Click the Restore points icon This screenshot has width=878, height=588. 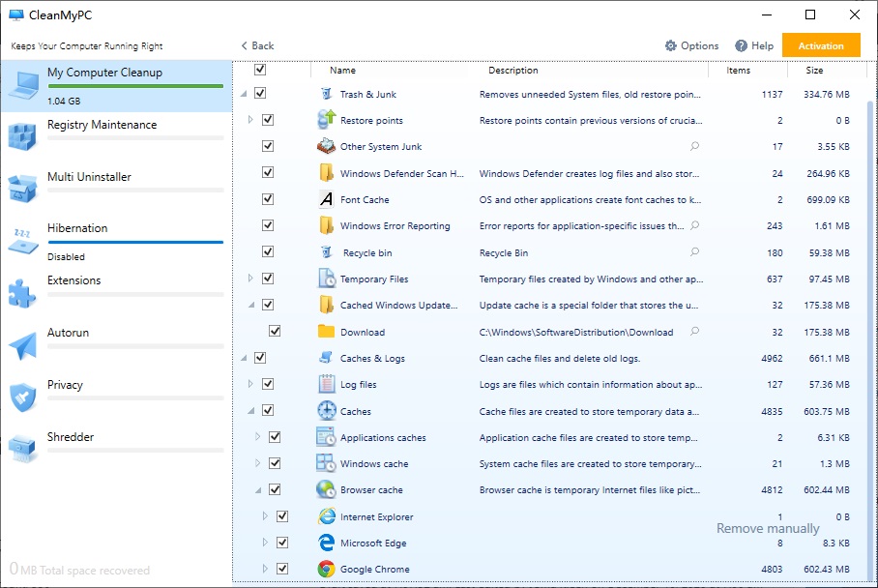click(x=326, y=120)
